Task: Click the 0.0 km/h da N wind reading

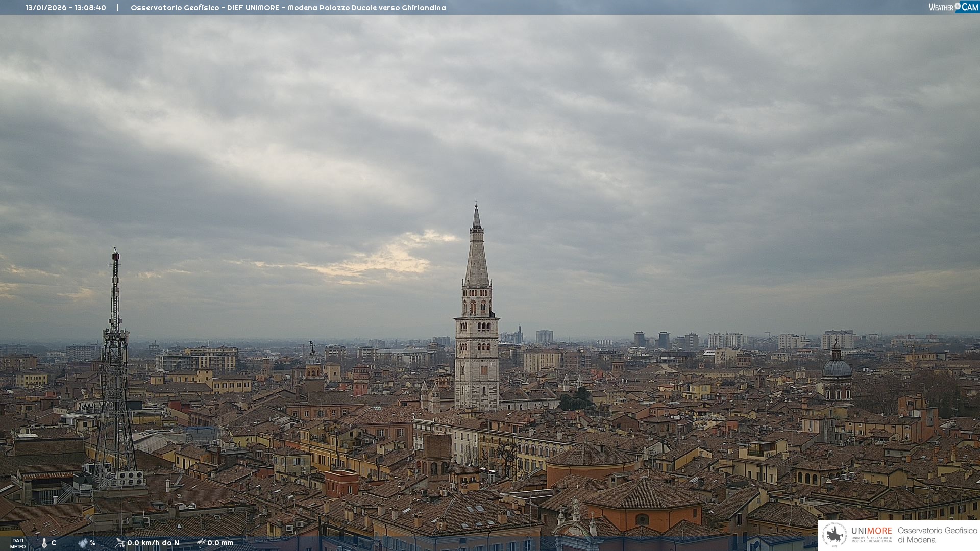Action: tap(153, 543)
